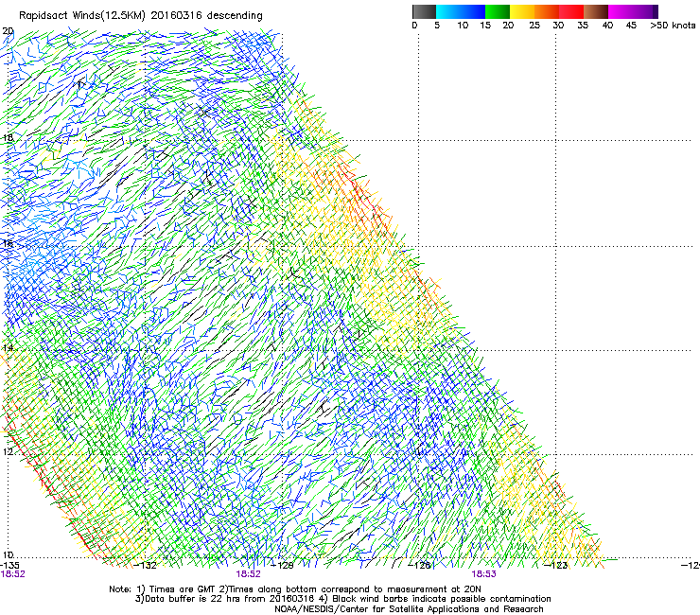Select the gray 0-5 knots legend color
Image resolution: width=700 pixels, height=615 pixels.
424,11
